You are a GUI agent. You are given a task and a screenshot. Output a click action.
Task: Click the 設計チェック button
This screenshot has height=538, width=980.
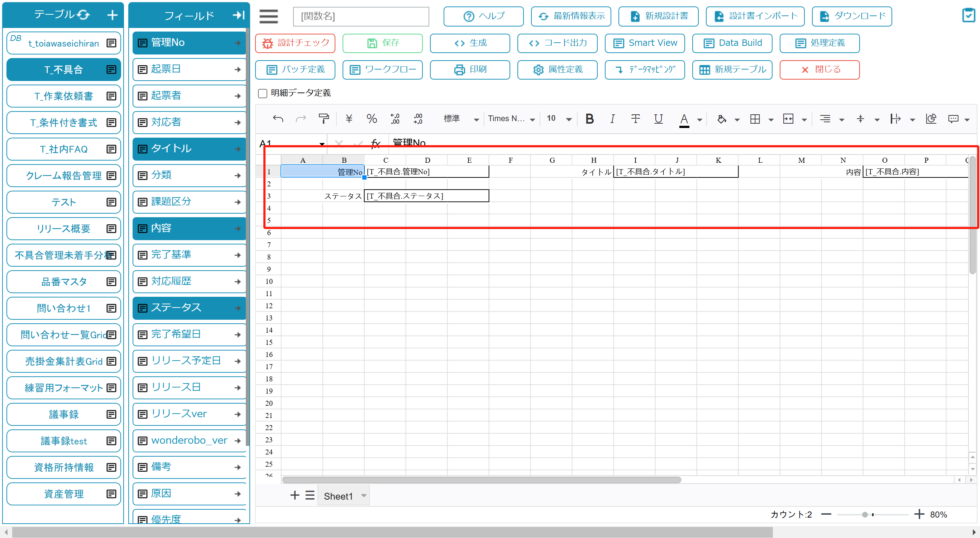coord(295,43)
